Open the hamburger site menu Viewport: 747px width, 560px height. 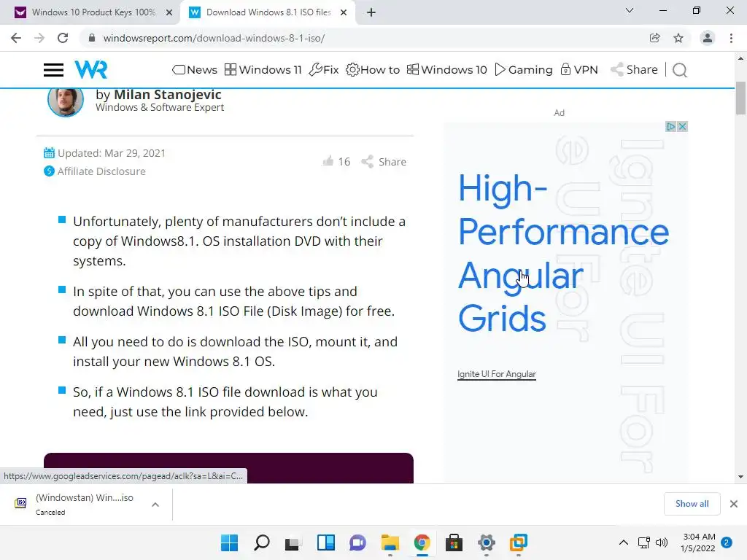[x=53, y=70]
